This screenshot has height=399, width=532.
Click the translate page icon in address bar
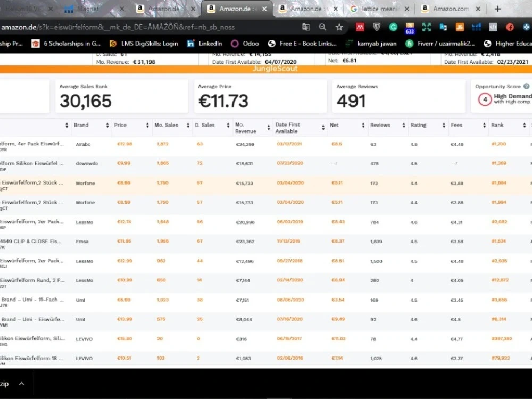(x=306, y=27)
